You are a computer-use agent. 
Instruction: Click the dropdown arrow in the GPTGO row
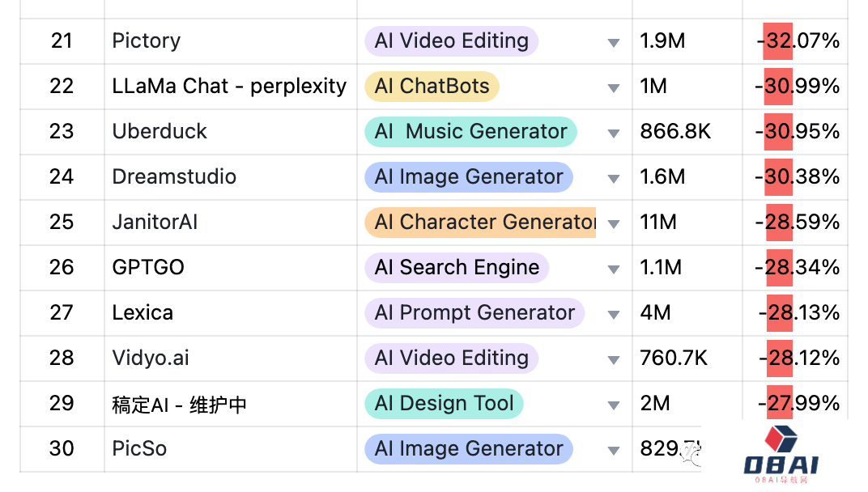pyautogui.click(x=614, y=269)
